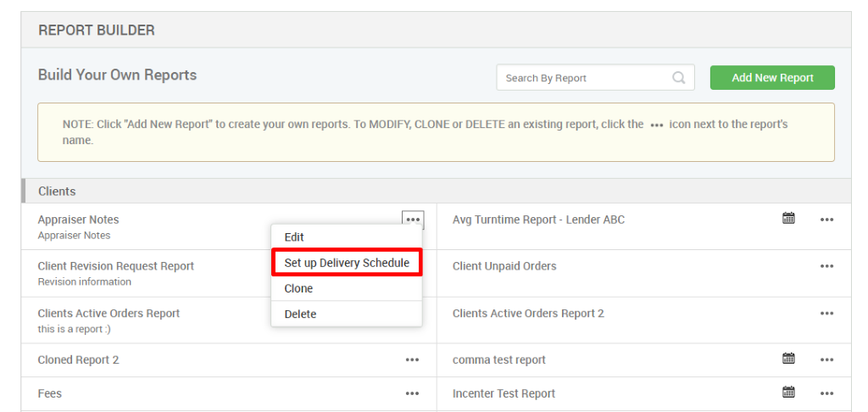This screenshot has height=412, width=868.
Task: Choose Delete from the context menu
Action: (x=347, y=314)
